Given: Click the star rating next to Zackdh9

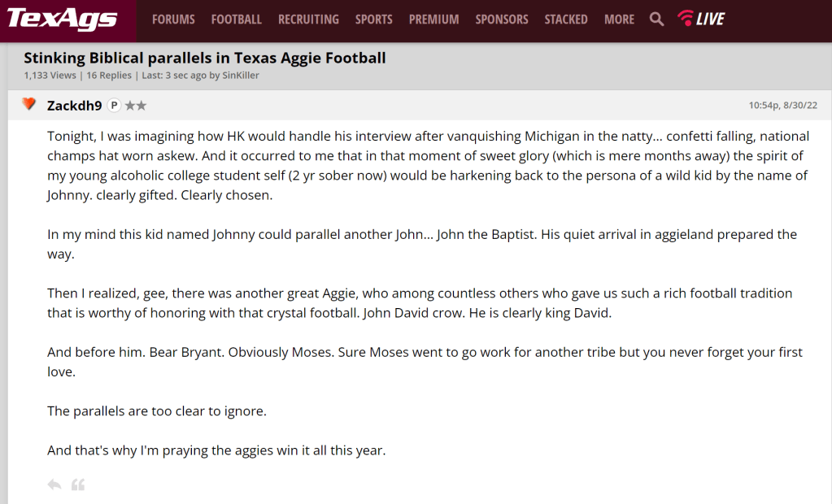Looking at the screenshot, I should 136,106.
